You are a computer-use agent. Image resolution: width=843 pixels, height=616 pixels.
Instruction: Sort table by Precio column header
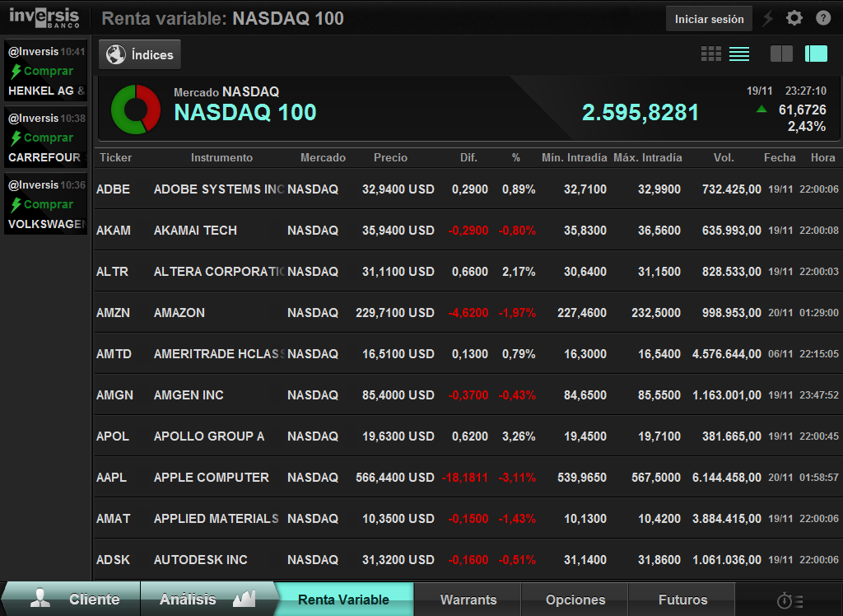point(390,157)
